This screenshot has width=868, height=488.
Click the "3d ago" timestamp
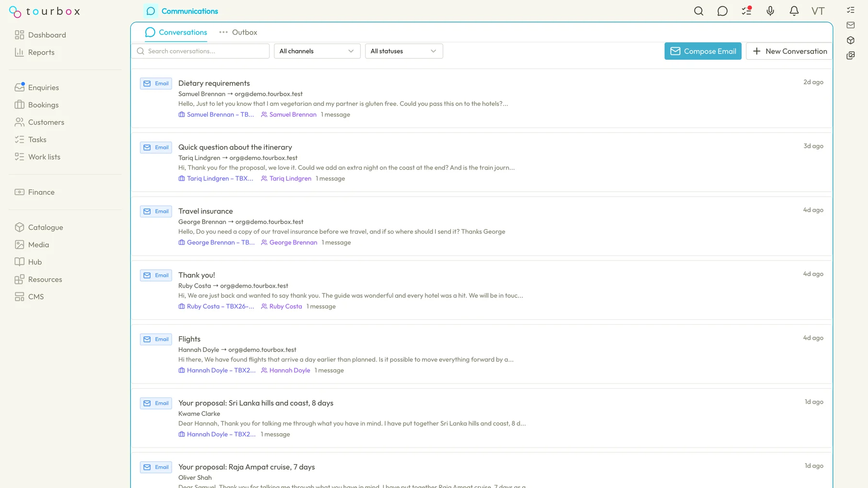click(x=813, y=146)
